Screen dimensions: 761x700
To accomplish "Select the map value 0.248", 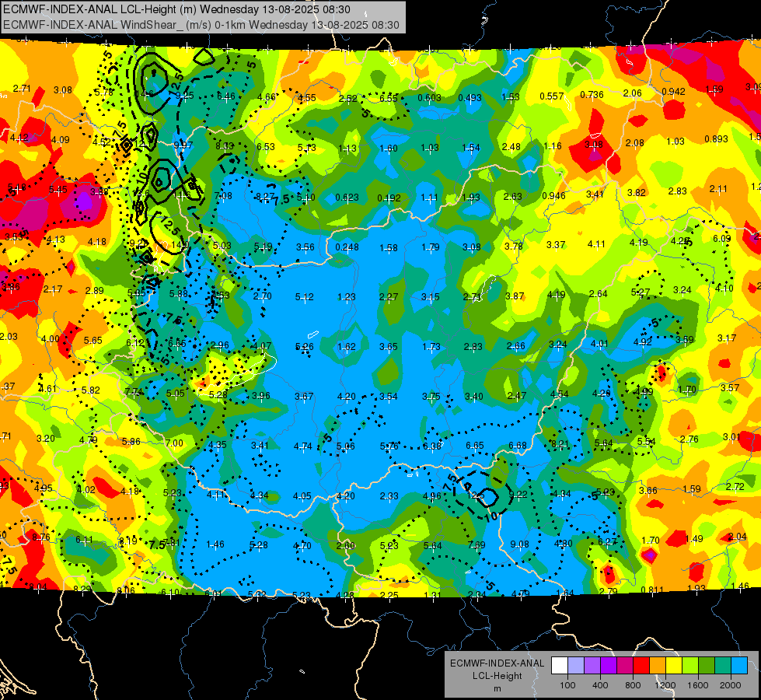I will point(347,247).
